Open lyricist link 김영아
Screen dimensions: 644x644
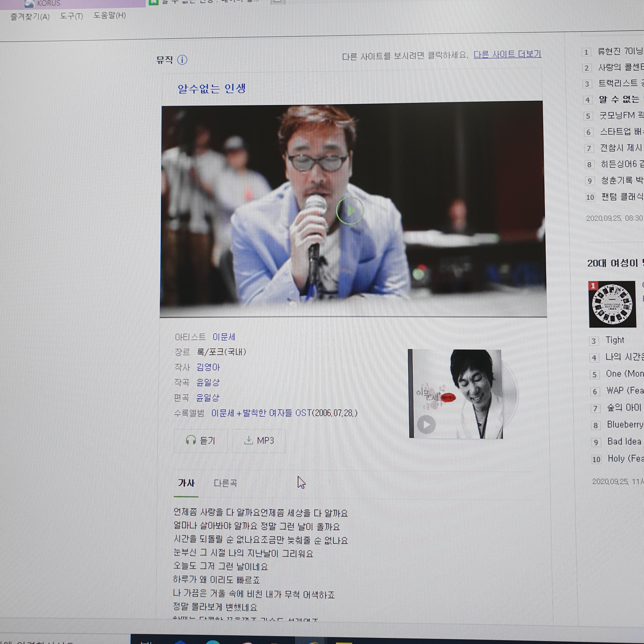tap(208, 367)
